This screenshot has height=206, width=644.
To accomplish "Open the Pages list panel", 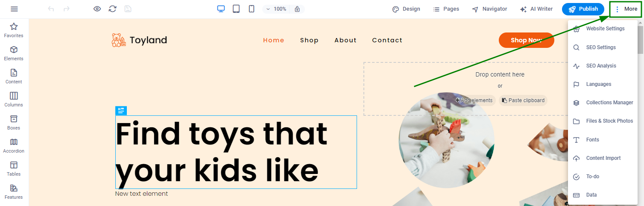I will (x=446, y=9).
